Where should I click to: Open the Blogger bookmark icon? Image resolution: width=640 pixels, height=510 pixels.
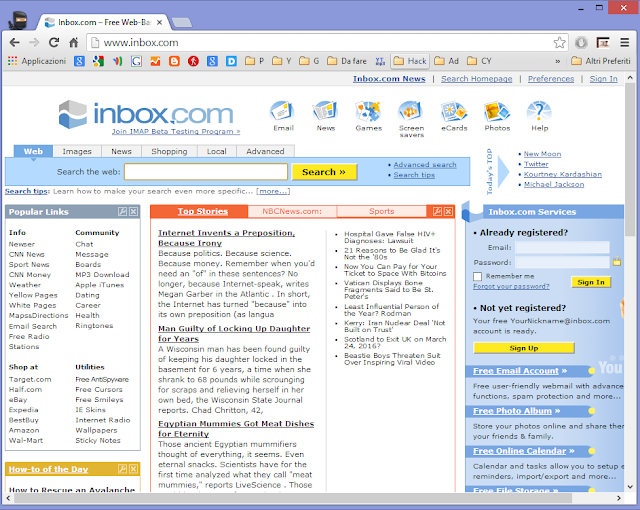(174, 61)
